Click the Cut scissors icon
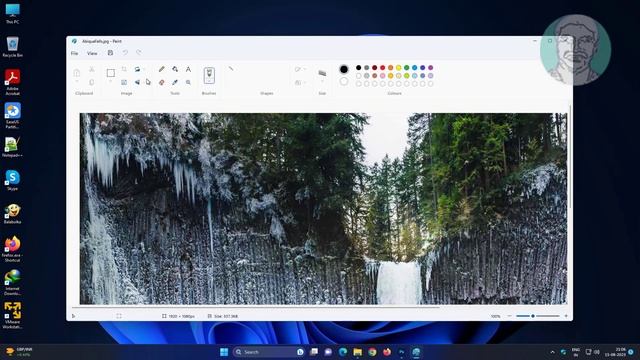Image resolution: width=640 pixels, height=360 pixels. [x=92, y=69]
